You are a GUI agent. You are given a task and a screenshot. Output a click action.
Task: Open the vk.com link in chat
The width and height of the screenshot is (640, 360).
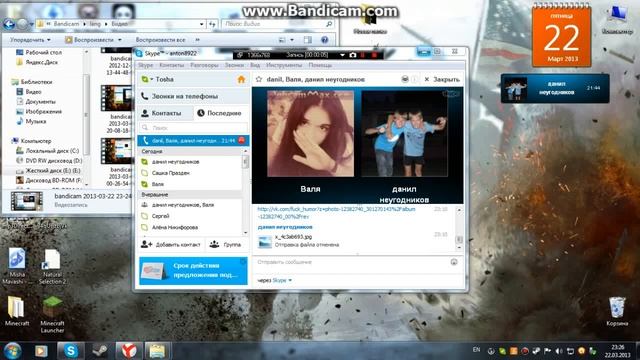point(336,213)
